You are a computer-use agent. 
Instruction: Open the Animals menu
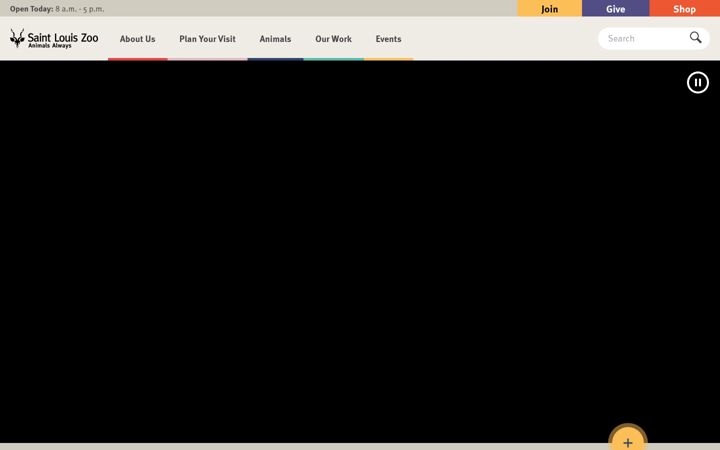pos(275,39)
